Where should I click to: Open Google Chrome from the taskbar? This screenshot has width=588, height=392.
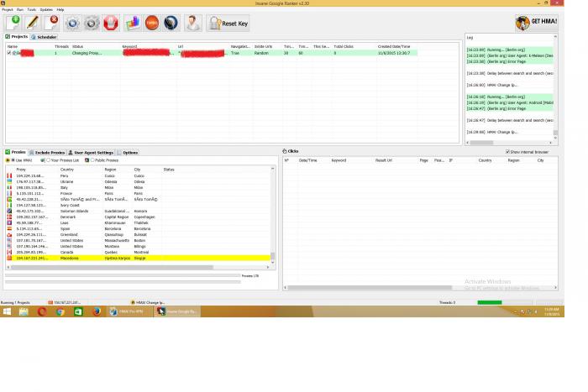60,311
